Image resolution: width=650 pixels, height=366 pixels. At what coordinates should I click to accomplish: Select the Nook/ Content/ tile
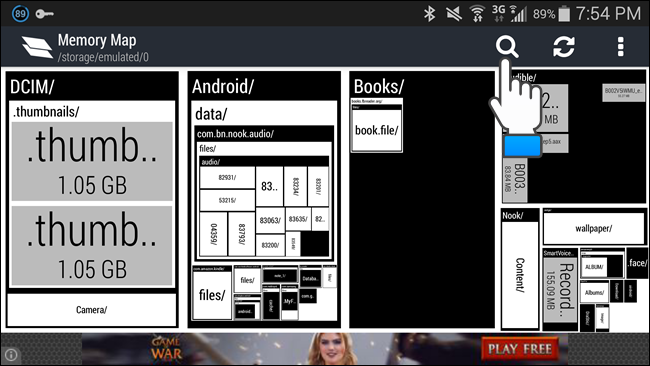coord(520,275)
